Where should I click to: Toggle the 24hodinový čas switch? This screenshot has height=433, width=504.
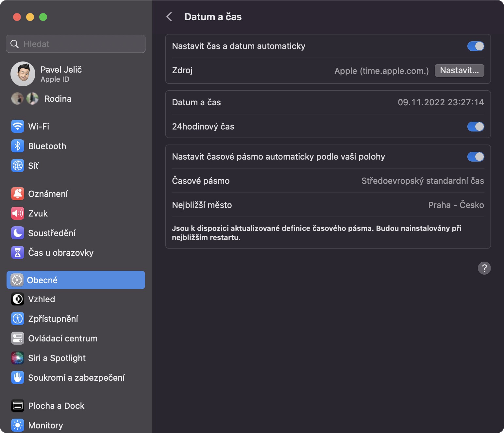point(476,127)
